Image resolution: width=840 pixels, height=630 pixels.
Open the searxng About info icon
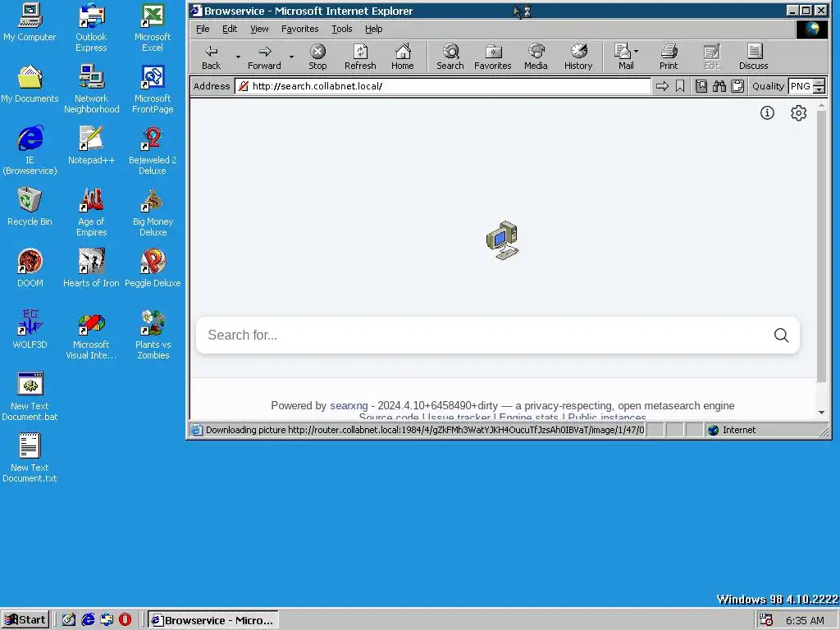[767, 113]
